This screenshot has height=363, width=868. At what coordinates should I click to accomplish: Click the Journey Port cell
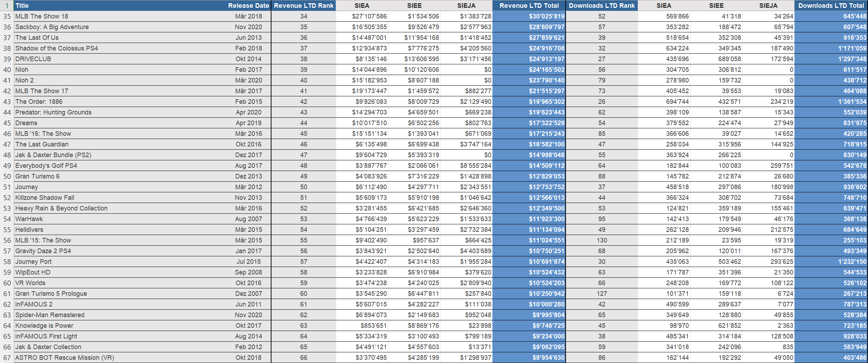click(x=120, y=262)
